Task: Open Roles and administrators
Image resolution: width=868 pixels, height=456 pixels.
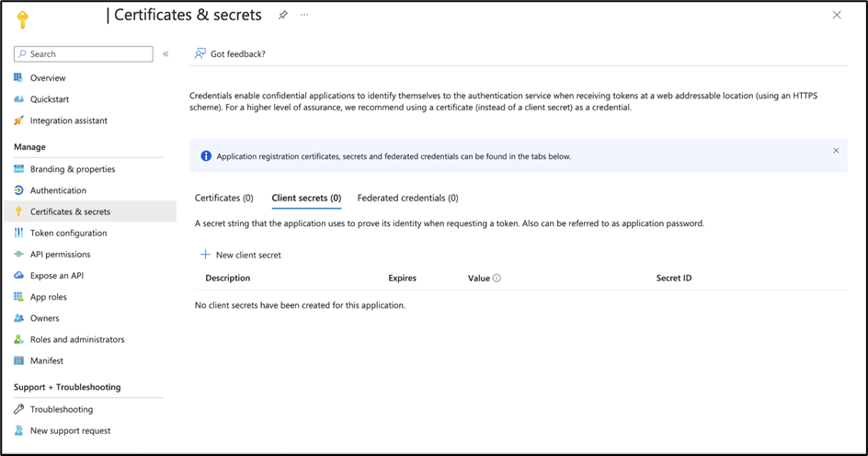Action: click(x=77, y=339)
